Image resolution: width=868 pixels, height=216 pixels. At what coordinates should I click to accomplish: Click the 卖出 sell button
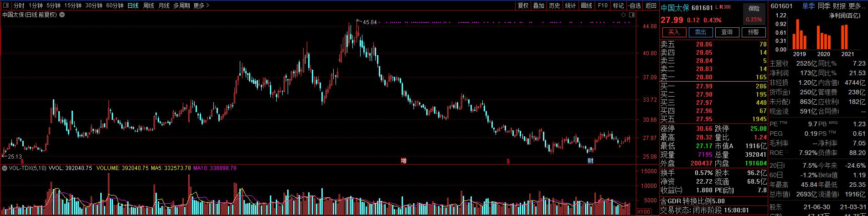(x=700, y=32)
